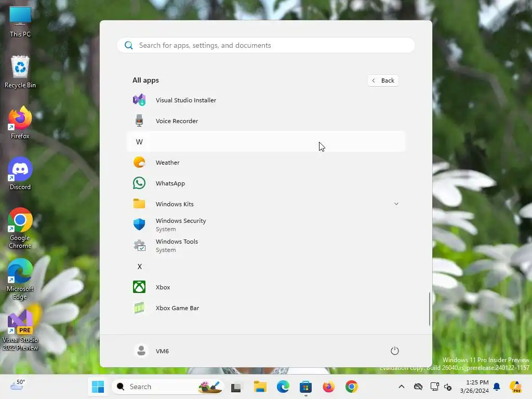This screenshot has width=532, height=399.
Task: Open Google Chrome from taskbar
Action: tap(352, 387)
